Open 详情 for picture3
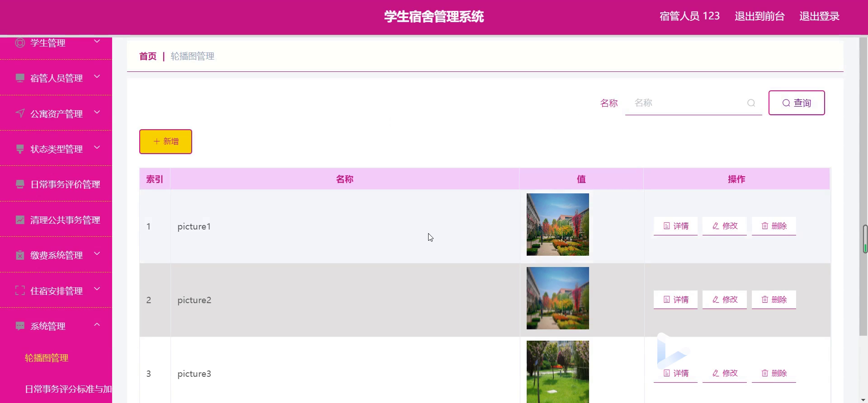 point(675,373)
